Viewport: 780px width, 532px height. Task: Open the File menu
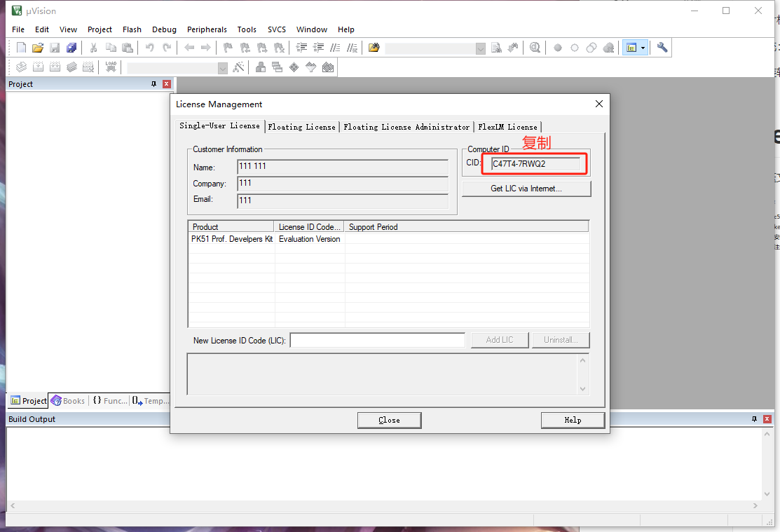[18, 29]
